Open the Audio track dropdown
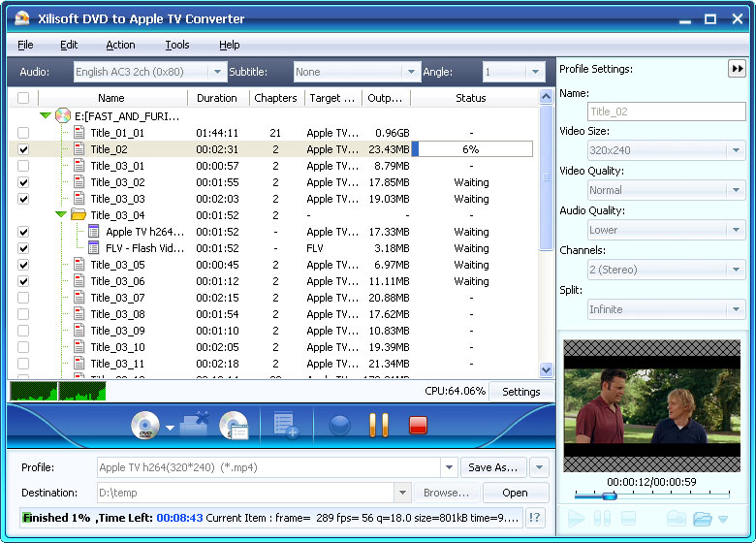 point(217,72)
